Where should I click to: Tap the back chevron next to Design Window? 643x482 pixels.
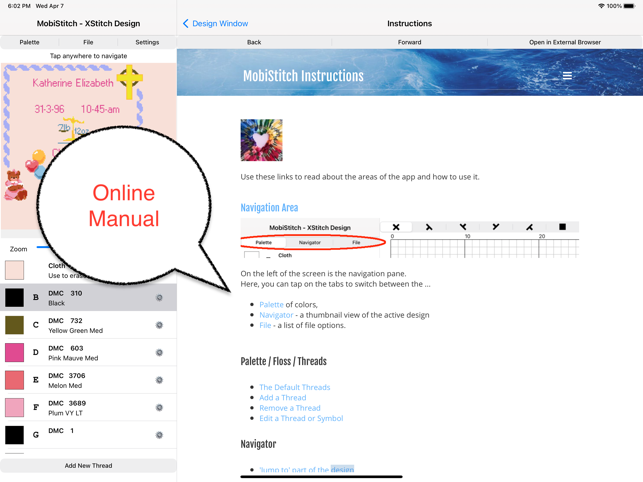pos(185,23)
